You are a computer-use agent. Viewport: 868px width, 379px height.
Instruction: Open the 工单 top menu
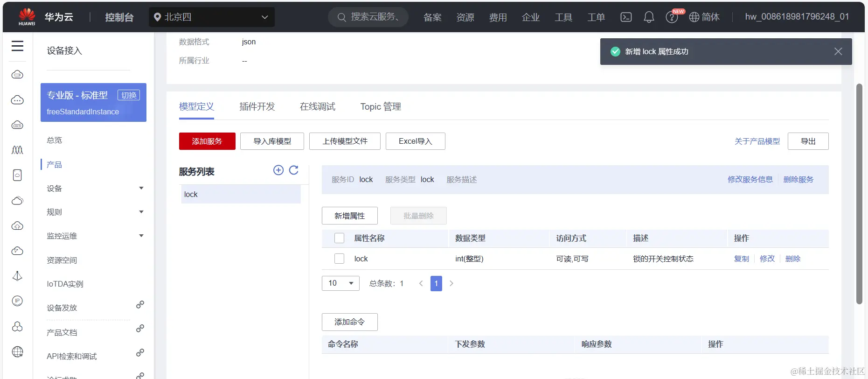pyautogui.click(x=596, y=17)
